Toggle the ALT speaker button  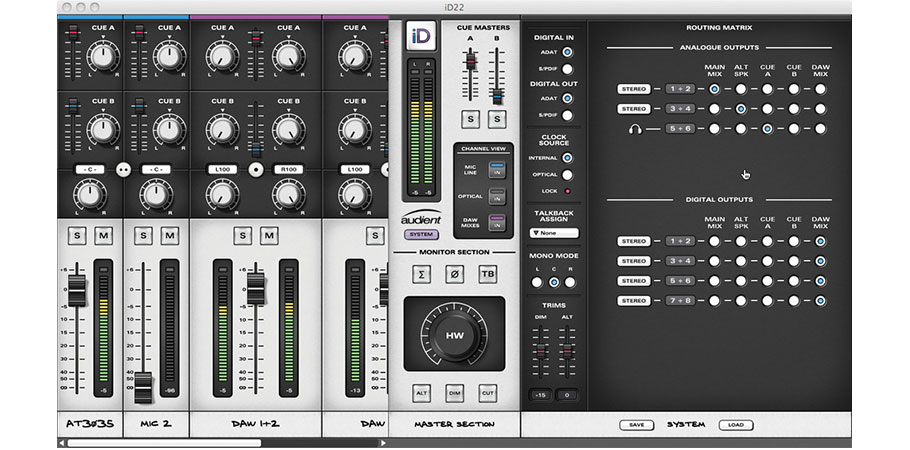pyautogui.click(x=421, y=393)
